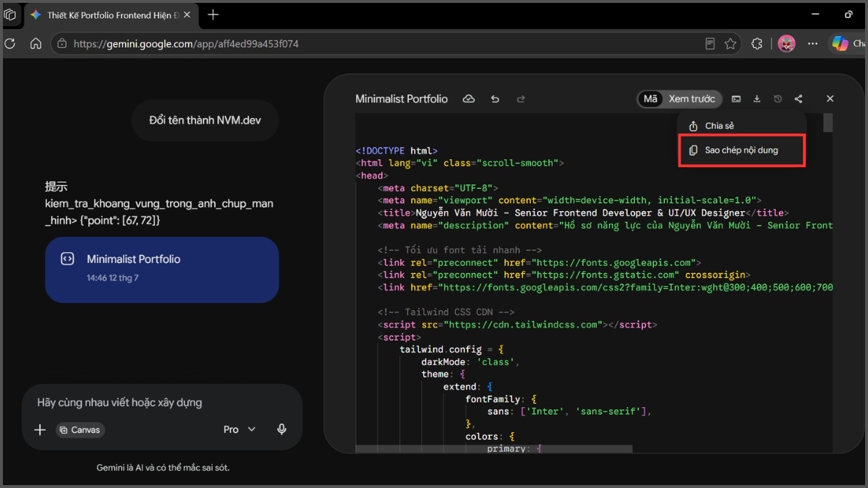Viewport: 868px width, 488px height.
Task: Click the share icon in canvas toolbar
Action: tap(799, 99)
